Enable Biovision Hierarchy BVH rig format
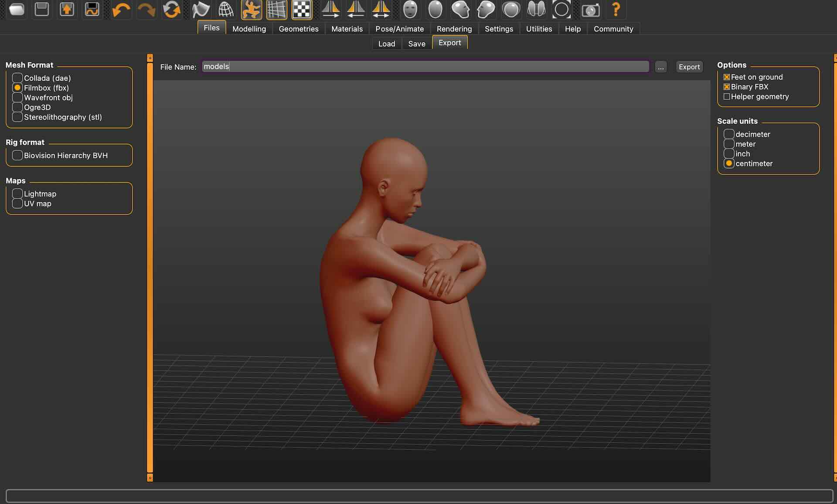837x504 pixels. [x=17, y=156]
